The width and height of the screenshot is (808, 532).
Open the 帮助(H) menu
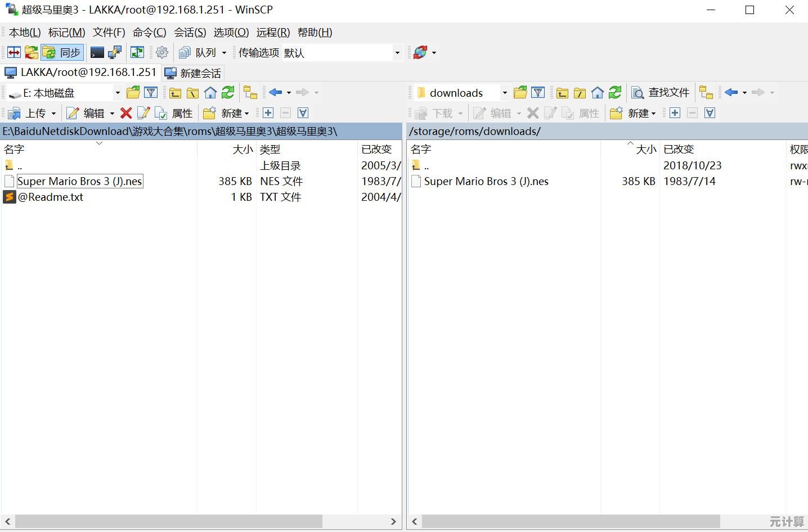pos(315,33)
